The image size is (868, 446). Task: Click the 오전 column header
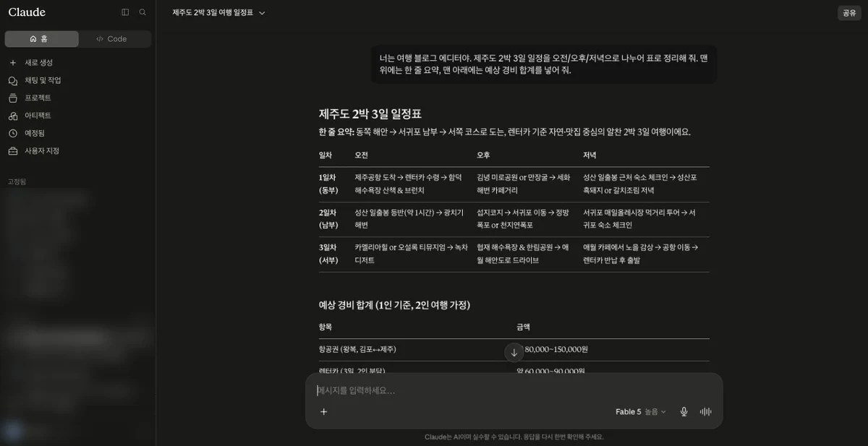[362, 155]
